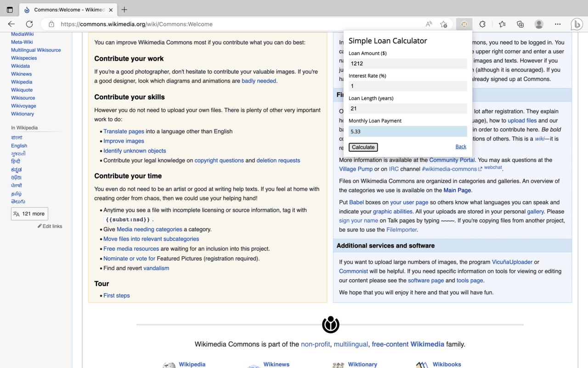The width and height of the screenshot is (588, 368).
Task: Open the Wikibooks footer project link
Action: pyautogui.click(x=447, y=364)
